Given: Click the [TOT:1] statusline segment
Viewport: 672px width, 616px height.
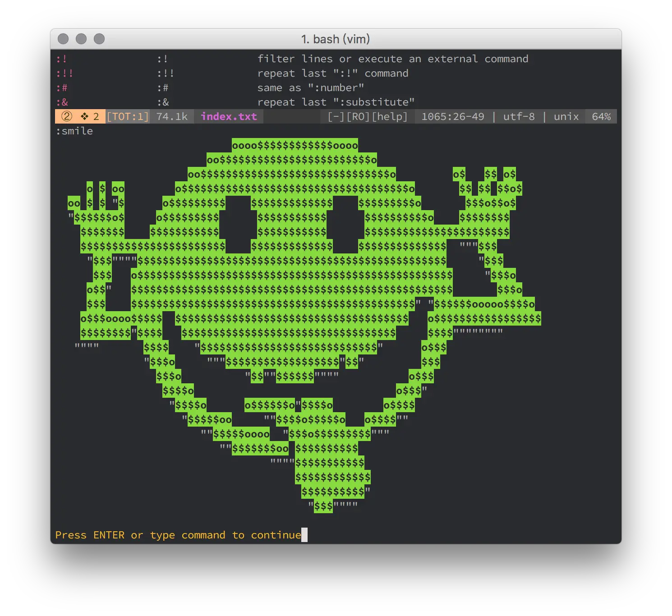Looking at the screenshot, I should pos(128,116).
